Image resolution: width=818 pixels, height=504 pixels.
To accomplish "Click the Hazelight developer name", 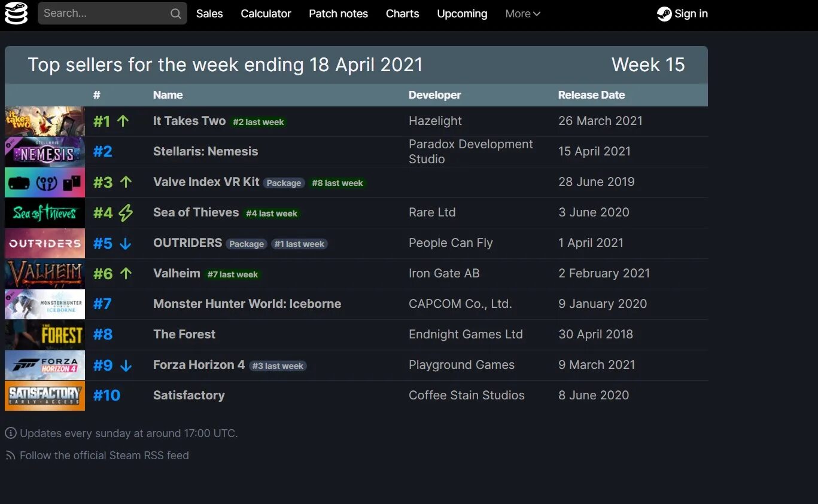I will pyautogui.click(x=435, y=121).
